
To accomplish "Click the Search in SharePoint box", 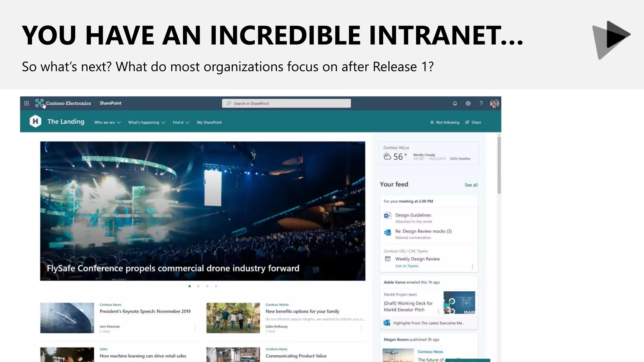I will pyautogui.click(x=286, y=103).
